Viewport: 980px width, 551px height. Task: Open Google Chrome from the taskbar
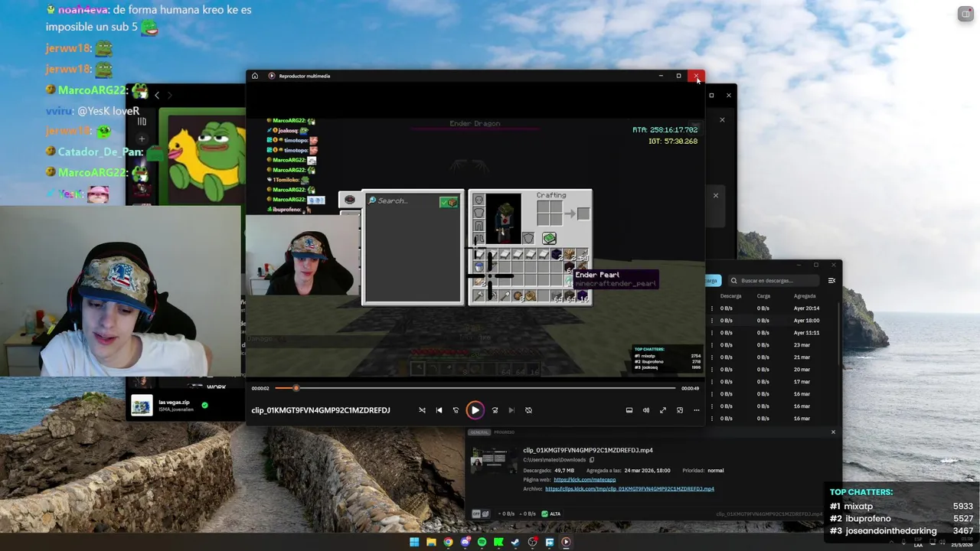pyautogui.click(x=448, y=542)
